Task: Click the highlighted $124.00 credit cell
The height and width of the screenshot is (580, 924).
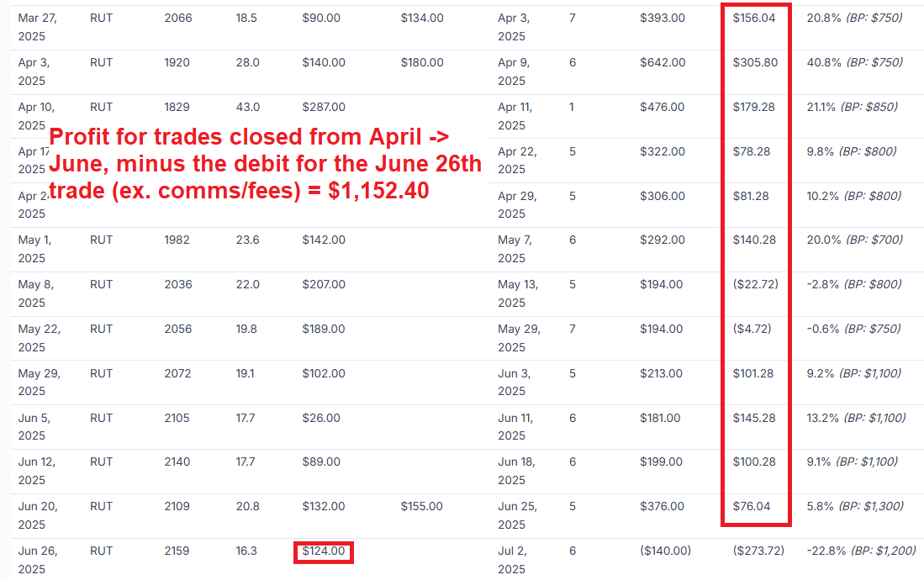Action: pos(324,551)
